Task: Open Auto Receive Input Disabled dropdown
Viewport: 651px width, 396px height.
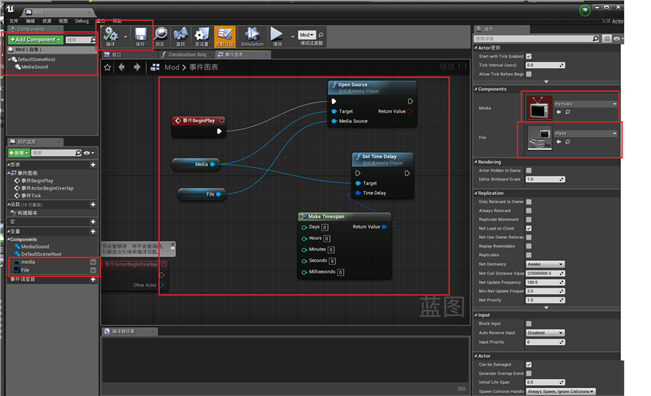Action: point(545,332)
